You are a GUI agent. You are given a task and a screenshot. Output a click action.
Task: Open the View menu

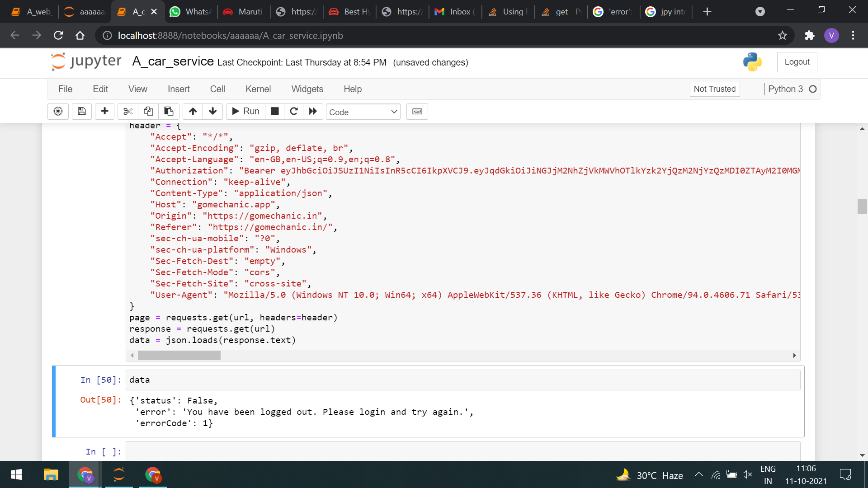(138, 89)
